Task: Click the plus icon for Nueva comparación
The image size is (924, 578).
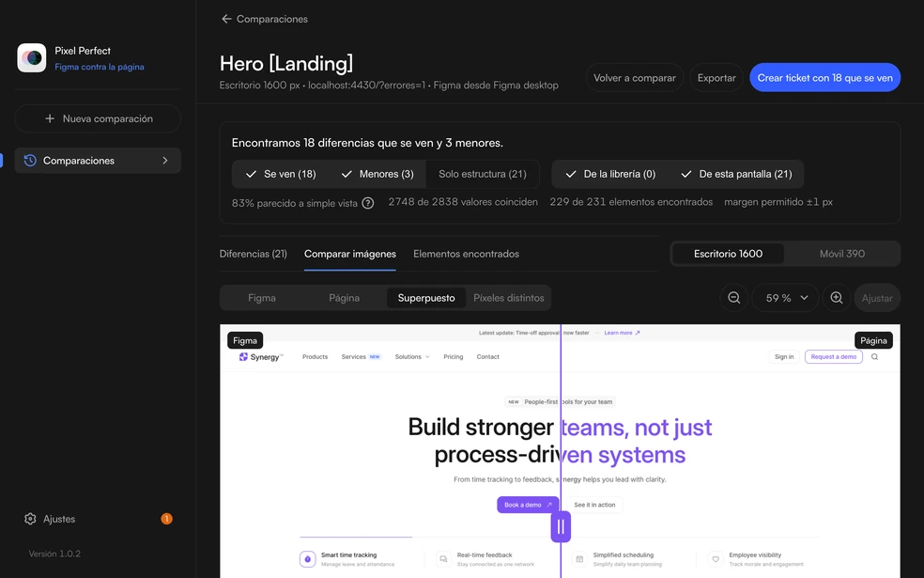Action: [50, 118]
